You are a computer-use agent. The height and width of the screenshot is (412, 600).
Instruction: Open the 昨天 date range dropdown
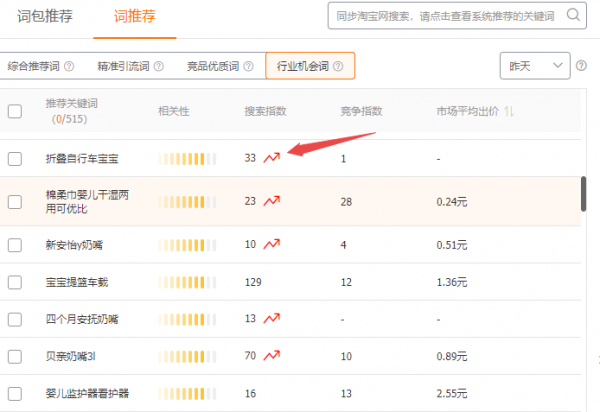click(534, 65)
